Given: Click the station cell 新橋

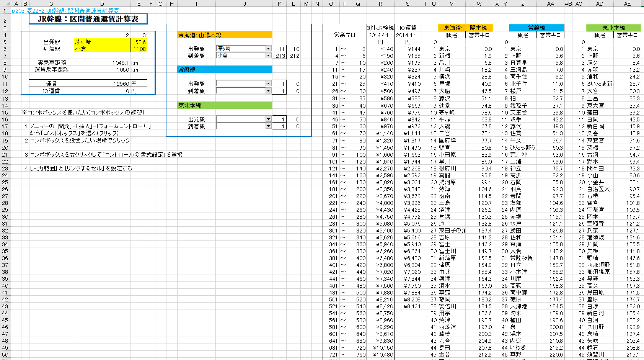Looking at the screenshot, I should click(452, 56).
